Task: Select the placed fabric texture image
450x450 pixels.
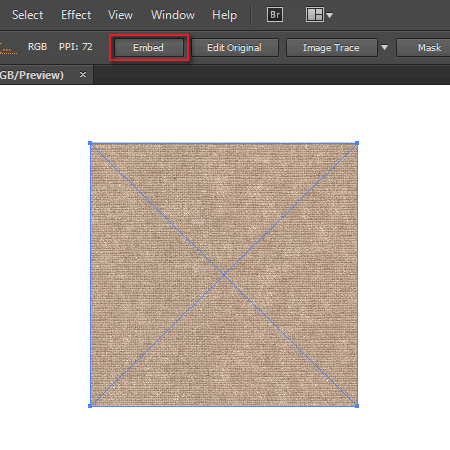Action: [224, 274]
